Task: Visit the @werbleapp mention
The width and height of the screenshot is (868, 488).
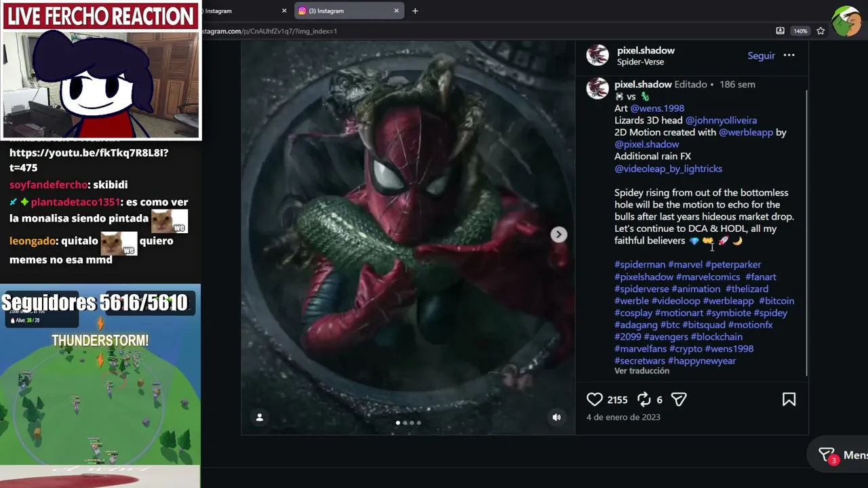Action: point(745,133)
